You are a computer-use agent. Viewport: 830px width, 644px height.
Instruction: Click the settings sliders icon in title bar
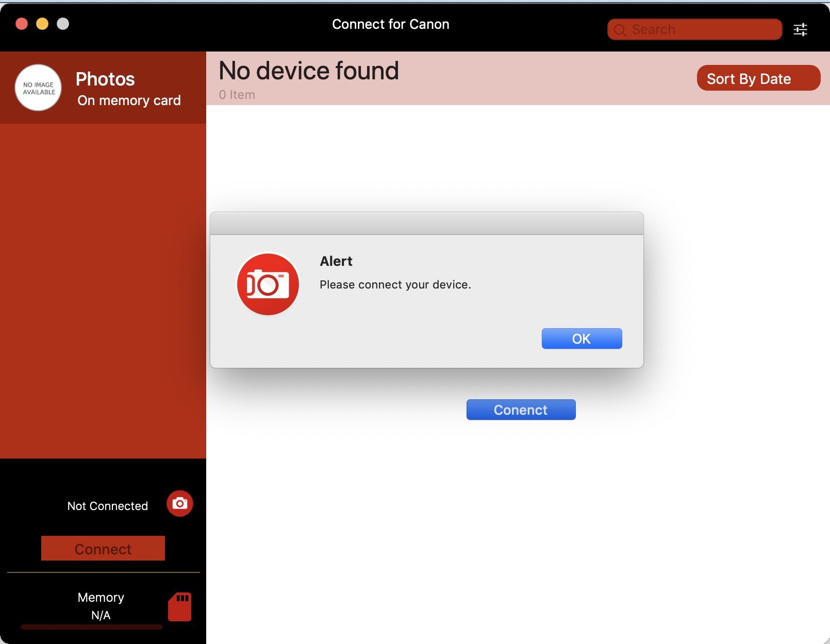coord(800,29)
